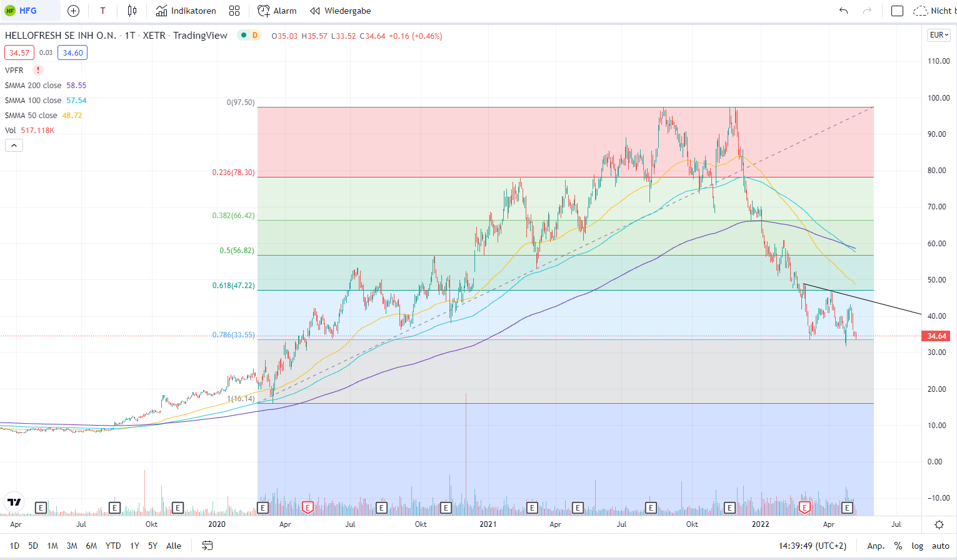Open the go to date calendar icon
This screenshot has height=560, width=957.
click(207, 546)
